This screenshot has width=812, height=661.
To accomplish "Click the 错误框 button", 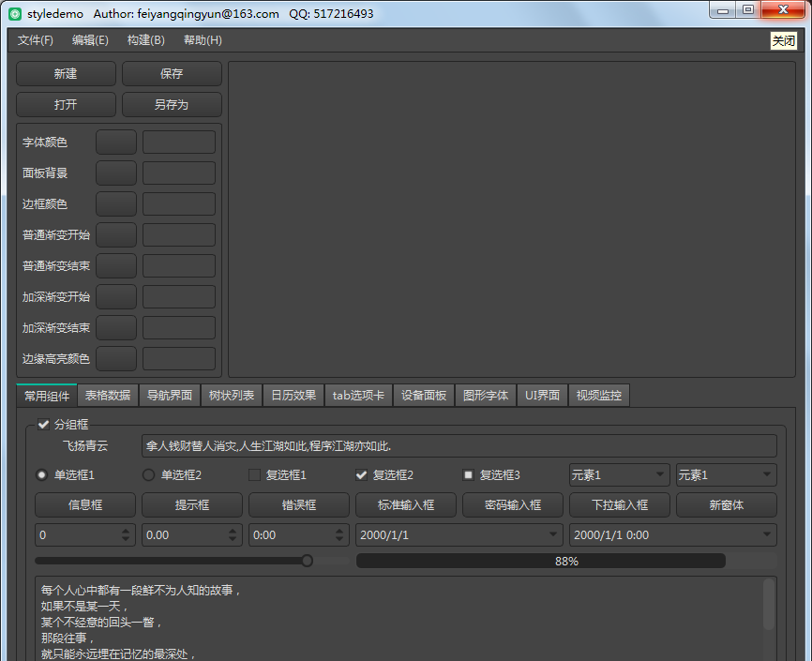I will point(299,505).
